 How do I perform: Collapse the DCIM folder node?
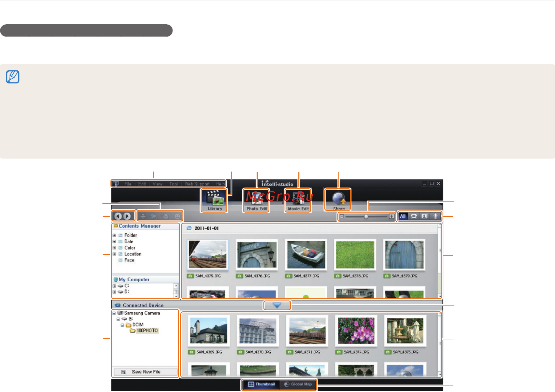[x=122, y=325]
